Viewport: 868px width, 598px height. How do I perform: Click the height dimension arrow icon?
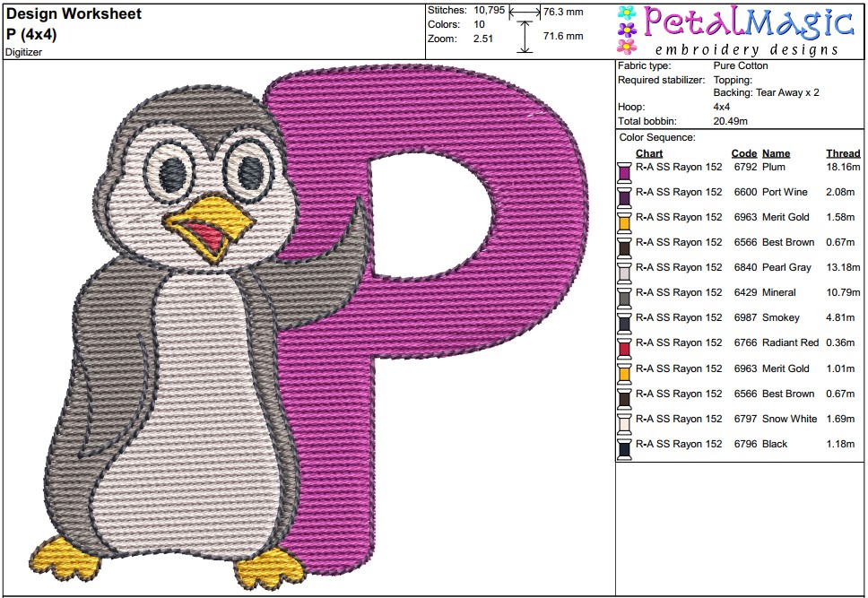[525, 37]
